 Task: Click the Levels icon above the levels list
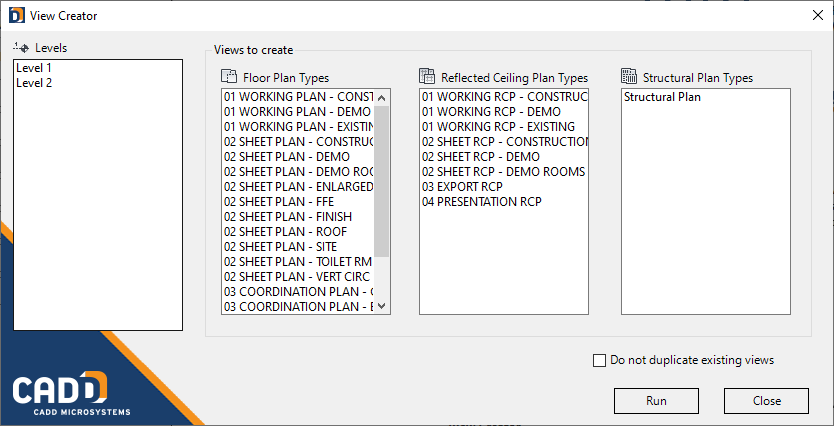click(21, 47)
